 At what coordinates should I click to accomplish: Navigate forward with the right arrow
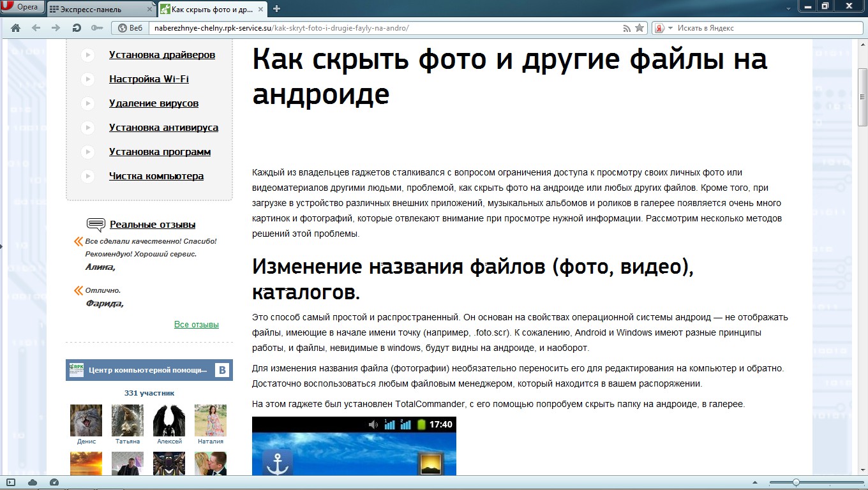click(x=56, y=28)
